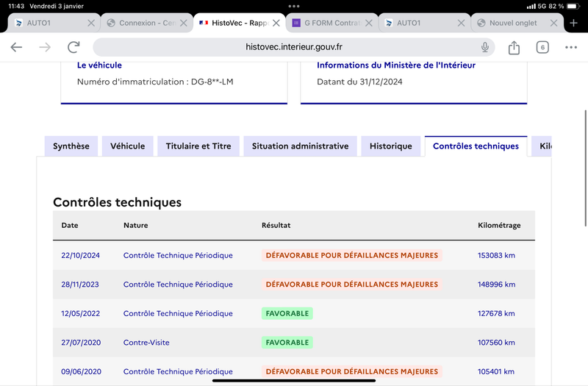Click the page vertical scrollbar
This screenshot has height=386, width=588.
585,168
